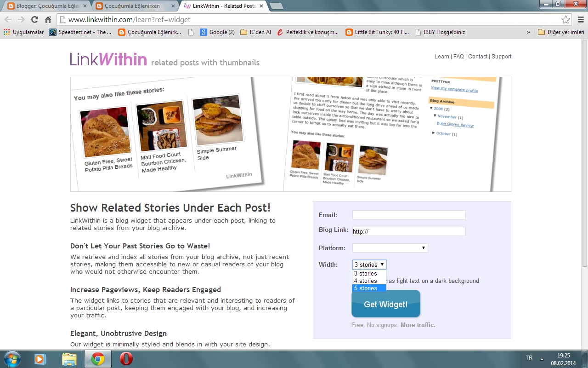Bookmark page with star icon
588x368 pixels.
(x=566, y=20)
